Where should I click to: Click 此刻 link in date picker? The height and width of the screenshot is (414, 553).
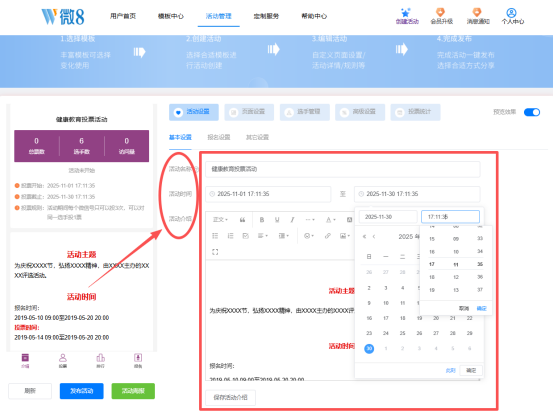pos(450,370)
